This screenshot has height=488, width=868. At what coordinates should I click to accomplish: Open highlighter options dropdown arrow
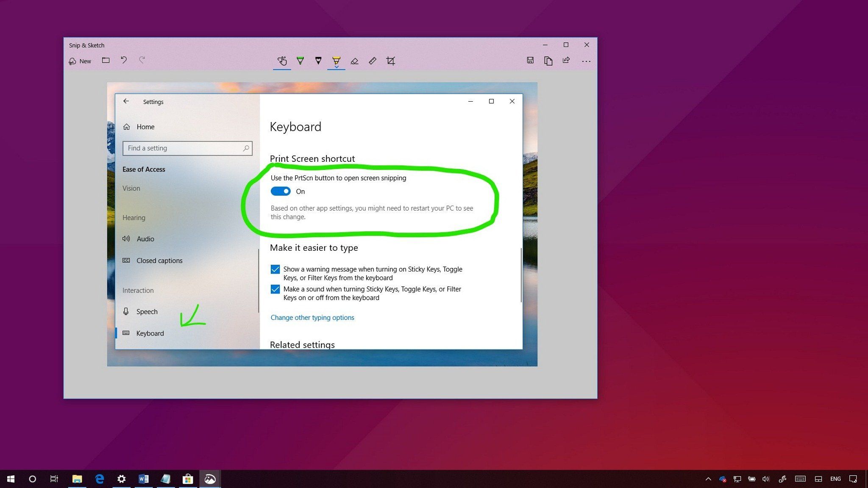(x=336, y=67)
